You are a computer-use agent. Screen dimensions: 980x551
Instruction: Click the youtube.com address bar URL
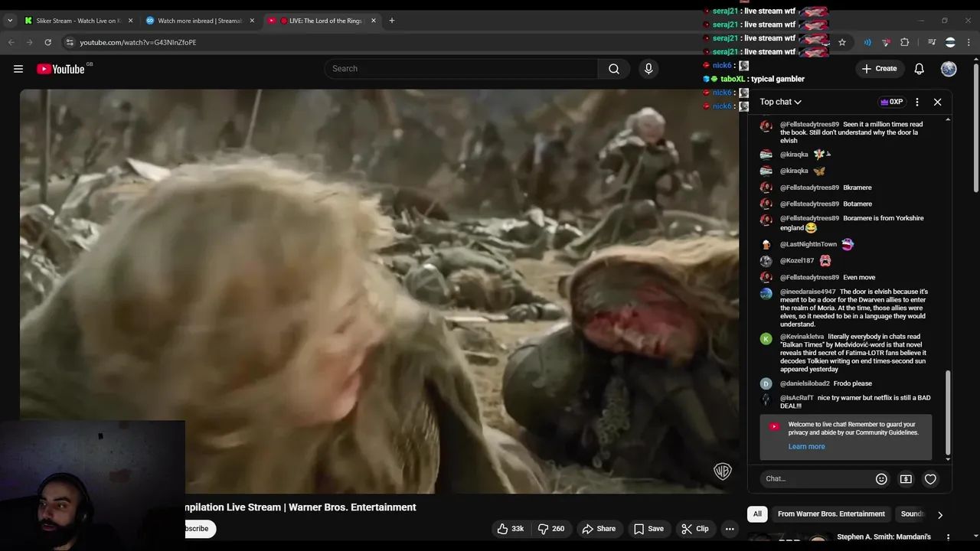click(138, 42)
